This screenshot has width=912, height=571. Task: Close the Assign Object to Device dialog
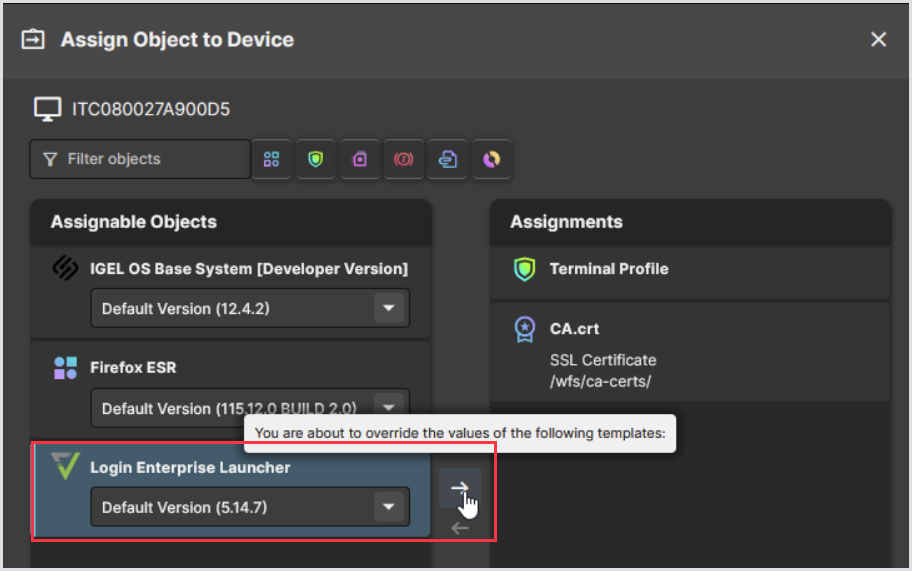[x=878, y=40]
